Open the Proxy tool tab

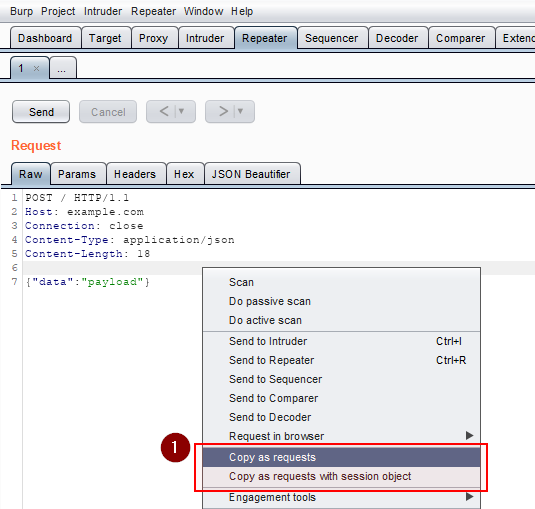154,38
